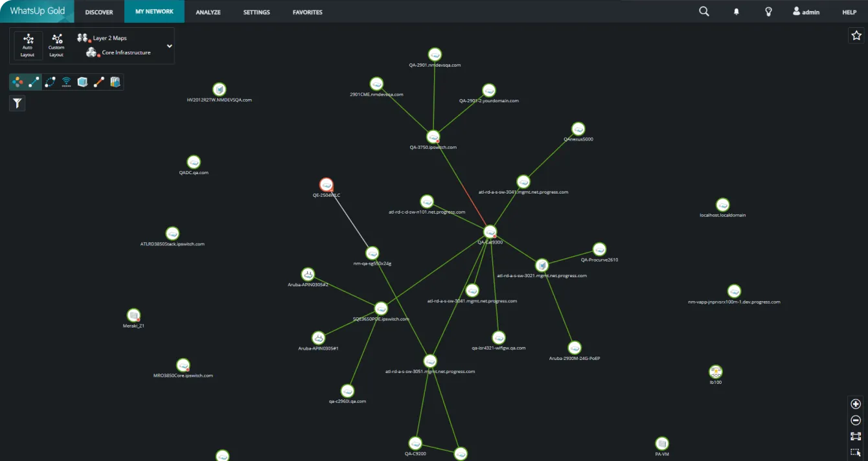Open the search magnifier icon
868x461 pixels.
704,11
